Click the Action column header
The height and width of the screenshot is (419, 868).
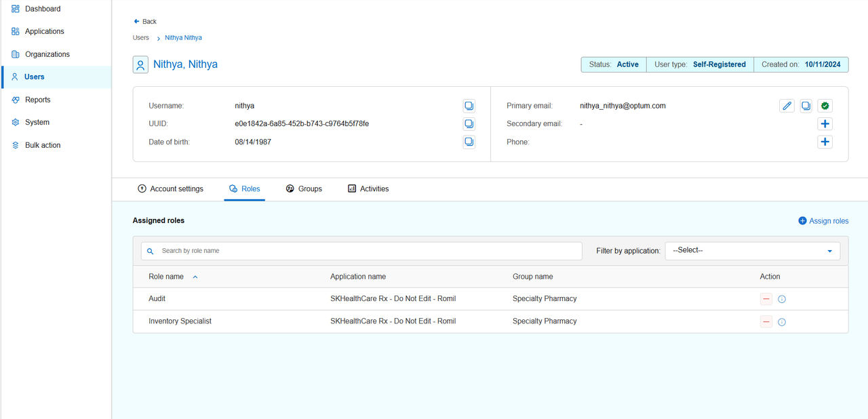tap(770, 277)
